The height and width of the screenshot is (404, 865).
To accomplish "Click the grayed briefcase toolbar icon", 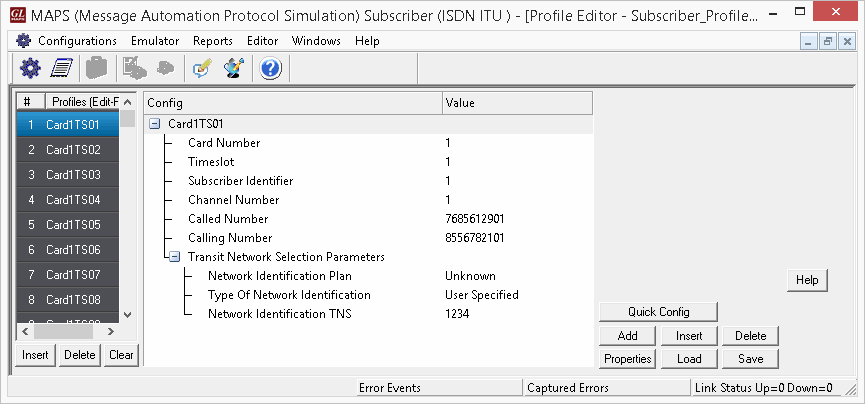I will click(97, 68).
